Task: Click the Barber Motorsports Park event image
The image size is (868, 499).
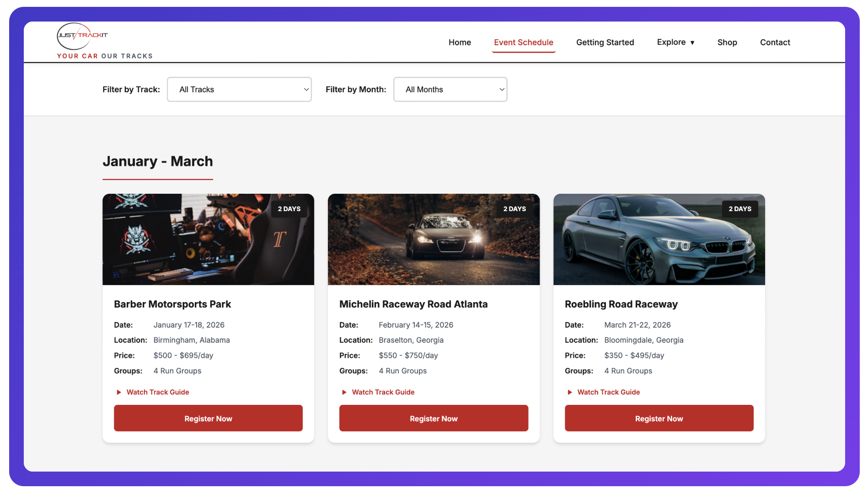Action: point(208,239)
